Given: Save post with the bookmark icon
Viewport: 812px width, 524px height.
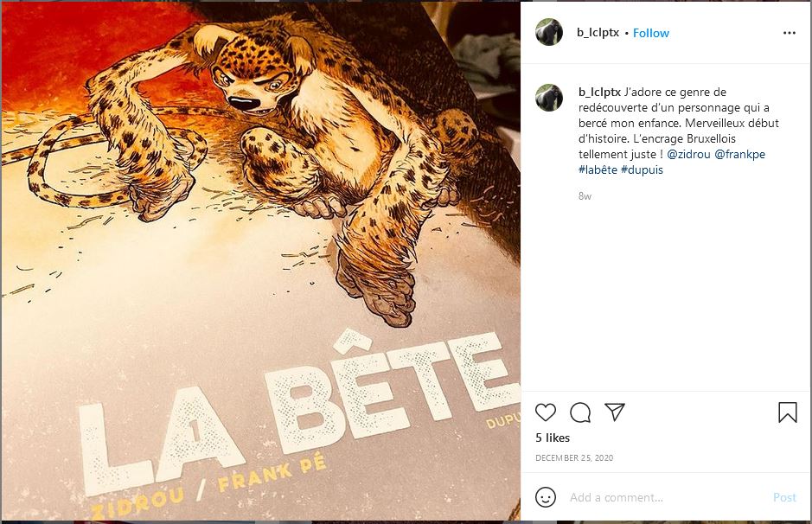Looking at the screenshot, I should click(x=788, y=412).
